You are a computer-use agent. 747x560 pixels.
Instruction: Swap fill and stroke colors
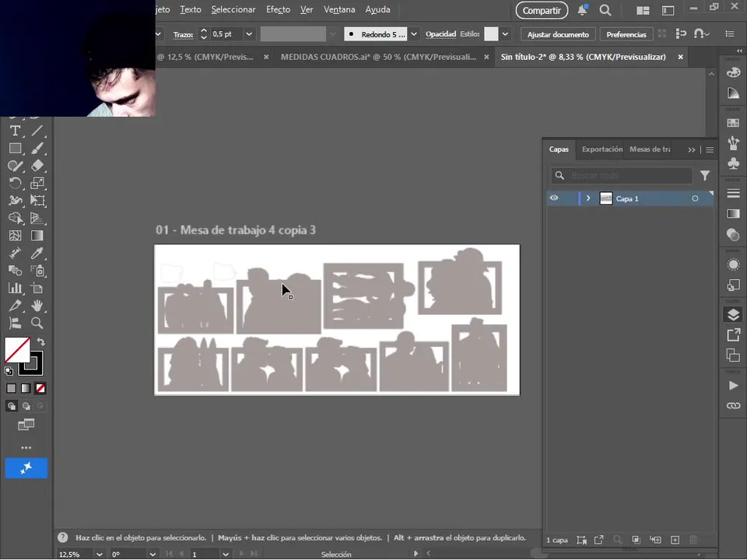pos(41,342)
